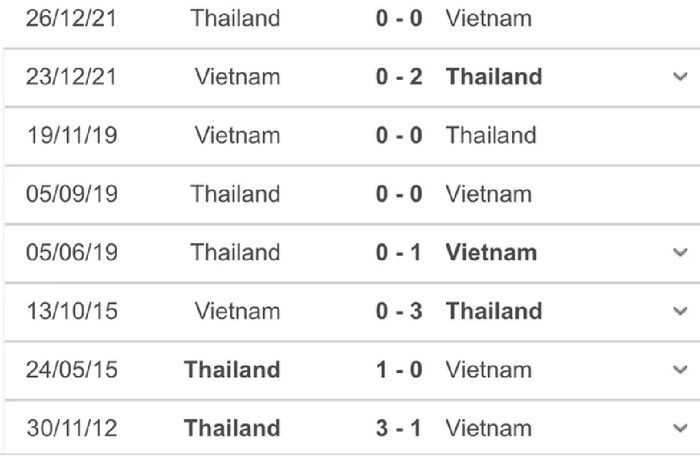Click bold Thailand in the 30/11/12 row
This screenshot has height=457, width=700.
pyautogui.click(x=232, y=428)
